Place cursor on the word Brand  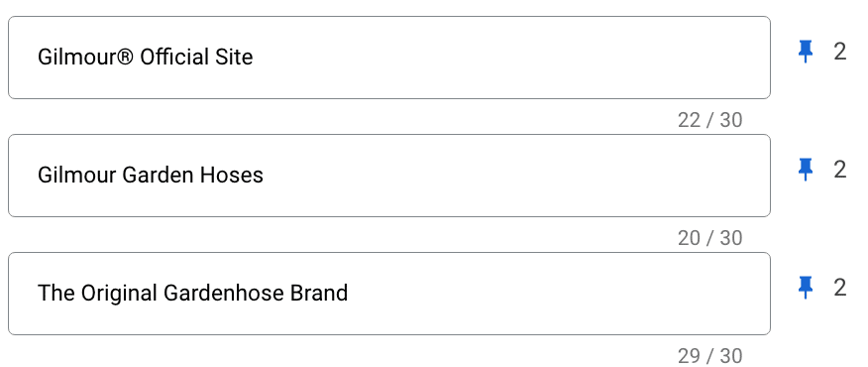(x=319, y=294)
